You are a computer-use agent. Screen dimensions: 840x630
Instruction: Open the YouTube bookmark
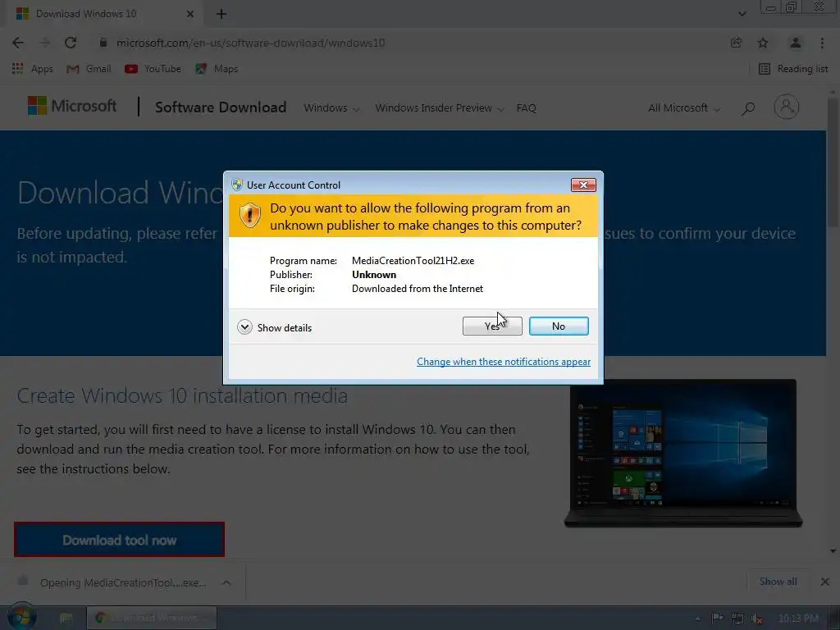tap(153, 69)
